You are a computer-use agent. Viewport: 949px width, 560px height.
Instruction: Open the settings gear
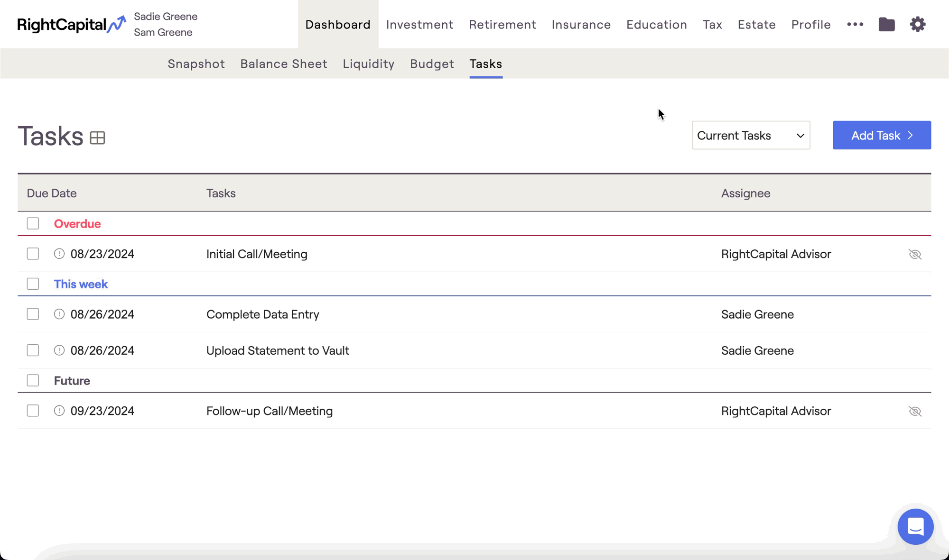[x=918, y=24]
